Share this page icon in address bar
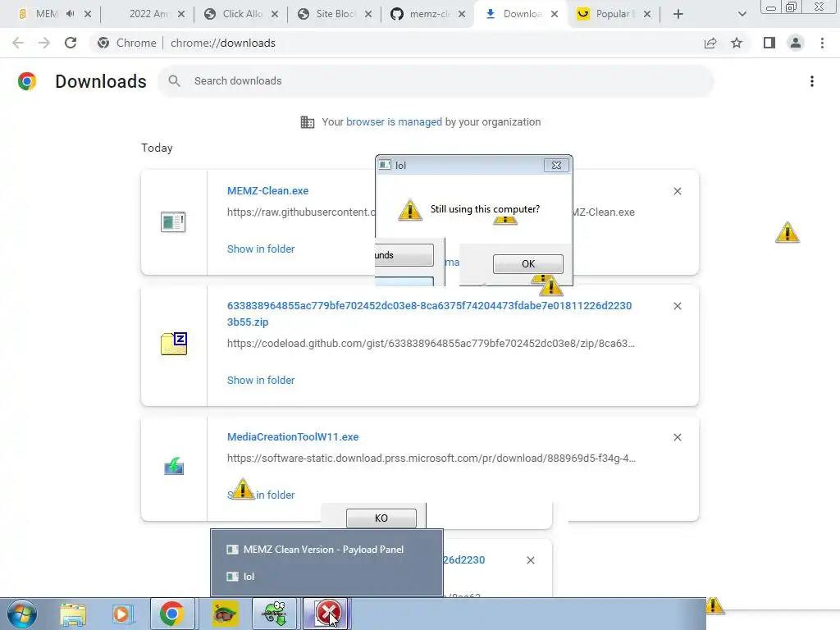This screenshot has width=840, height=630. (710, 43)
